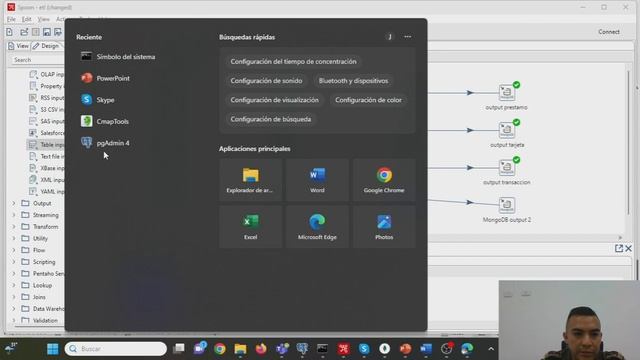Open Spoon's Edit menu
This screenshot has height=360, width=640.
27,19
